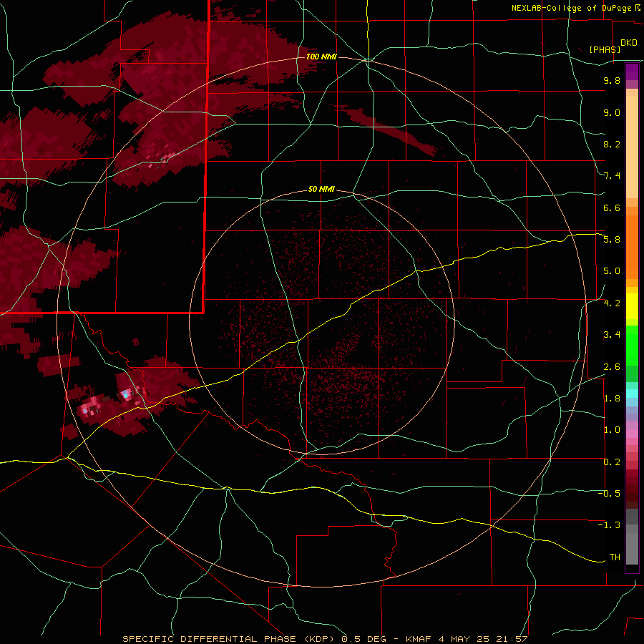
Task: Click the 1.8 value on the color scale
Action: [x=612, y=399]
